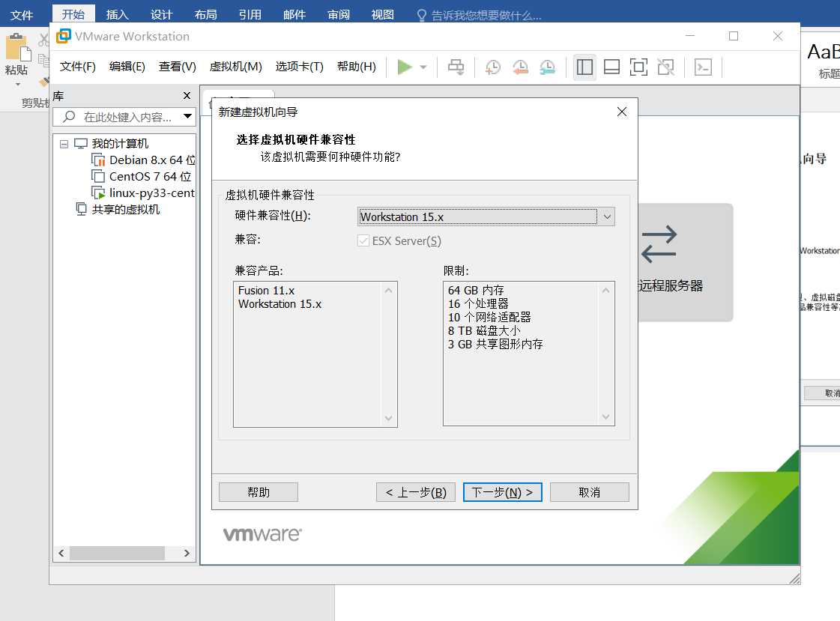
Task: Select Fusion 11.x in compatible products
Action: [x=266, y=290]
